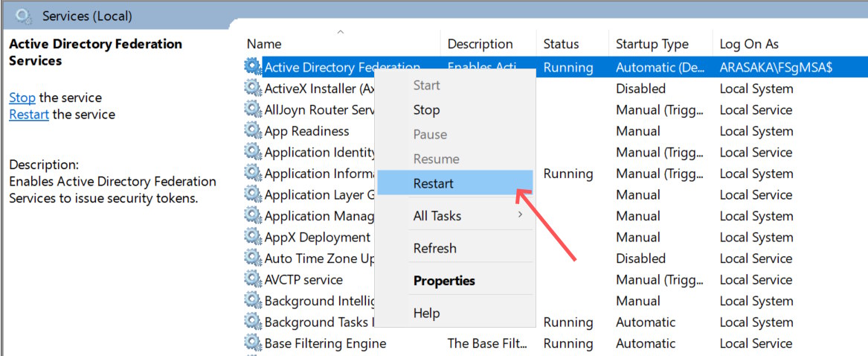Click the Auto Time Zone Updater gear icon
Image resolution: width=868 pixels, height=356 pixels.
click(253, 258)
